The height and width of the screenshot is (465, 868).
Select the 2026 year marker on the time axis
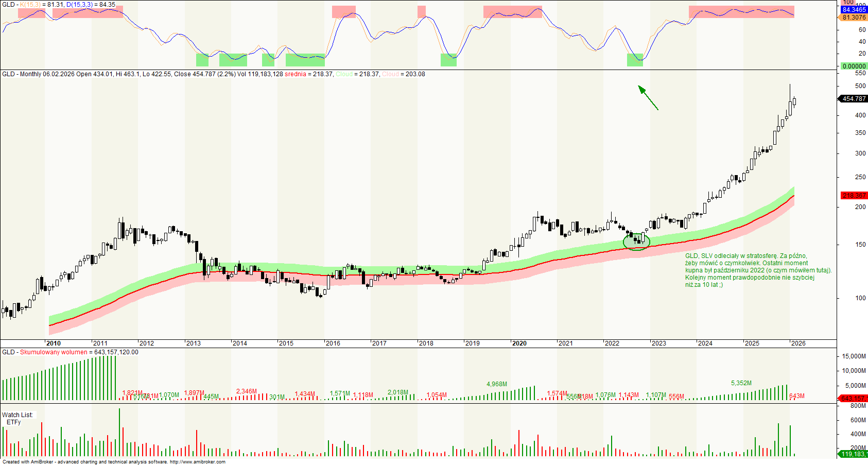click(798, 343)
